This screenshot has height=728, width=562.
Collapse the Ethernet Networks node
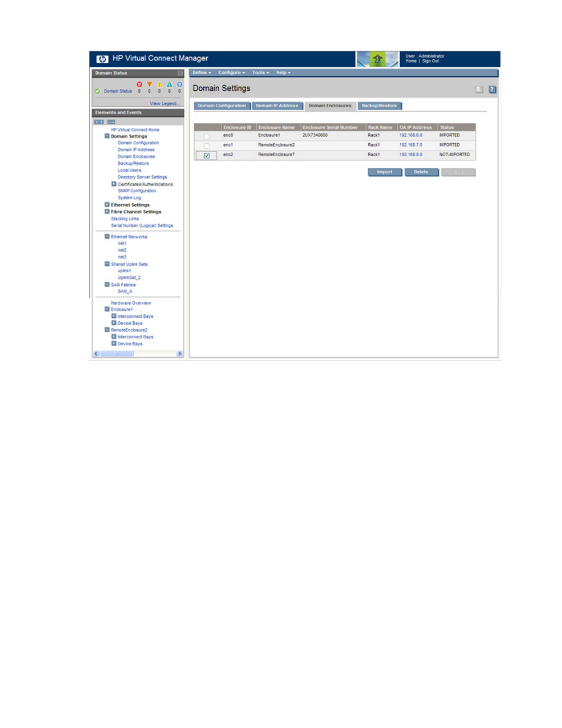coord(107,236)
